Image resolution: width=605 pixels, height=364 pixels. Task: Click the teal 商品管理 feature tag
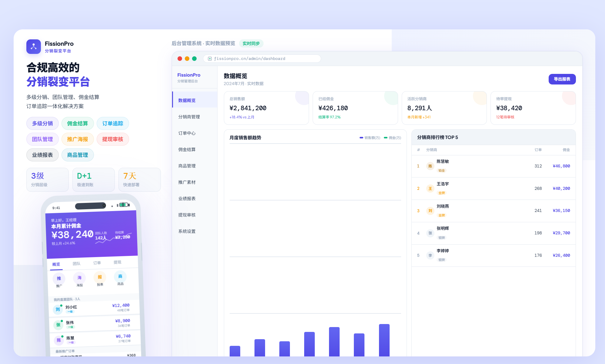point(78,155)
